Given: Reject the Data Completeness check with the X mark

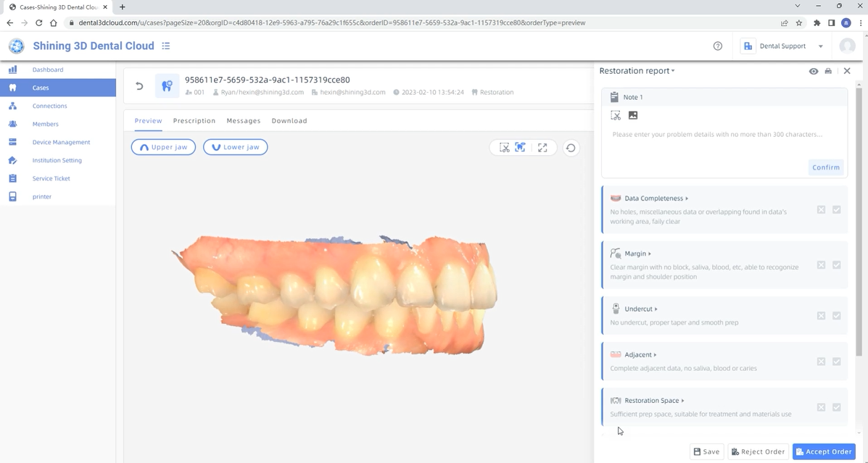Looking at the screenshot, I should [x=821, y=209].
